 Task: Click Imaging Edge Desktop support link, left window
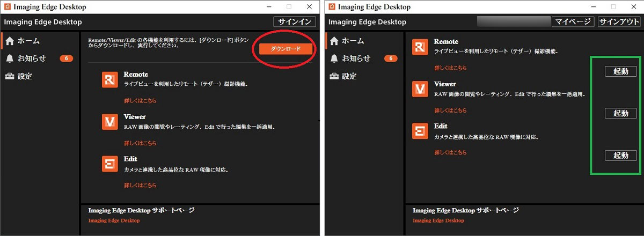pyautogui.click(x=114, y=220)
